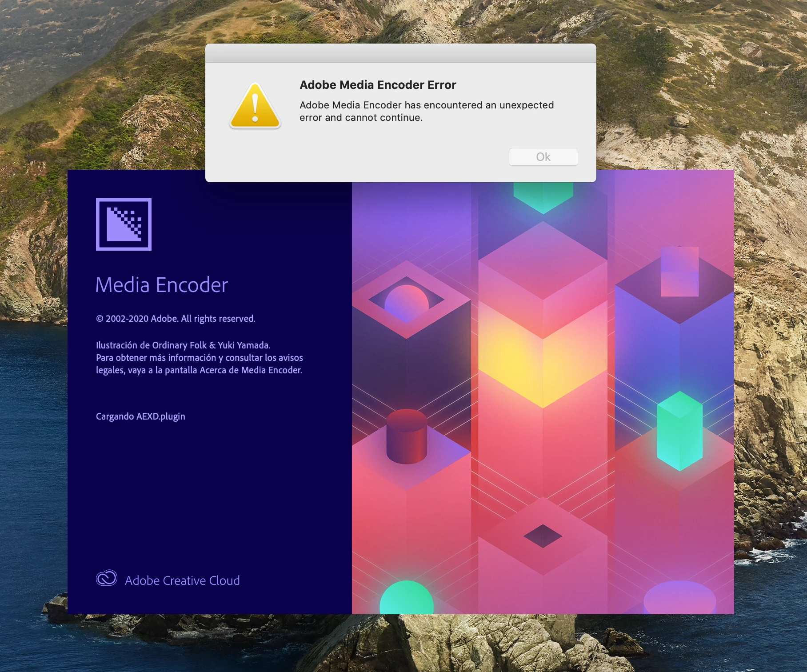The width and height of the screenshot is (807, 672).
Task: Click the error dialog title bar
Action: [401, 53]
